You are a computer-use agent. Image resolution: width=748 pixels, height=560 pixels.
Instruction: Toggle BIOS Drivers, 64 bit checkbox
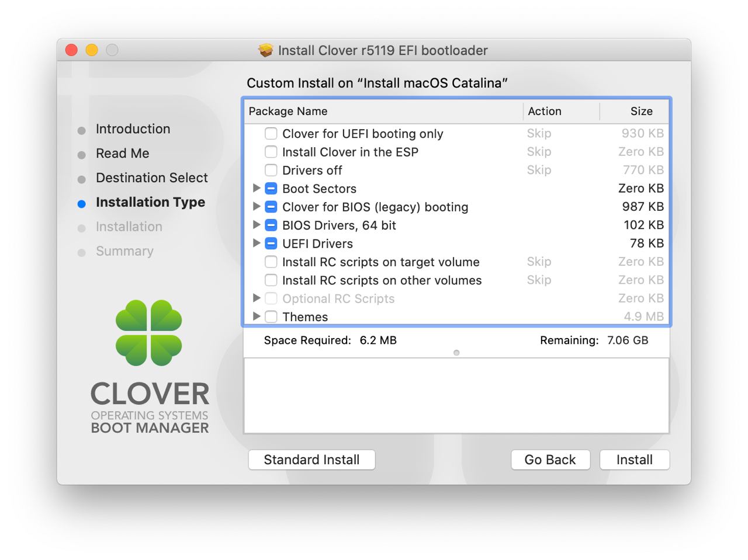point(271,225)
